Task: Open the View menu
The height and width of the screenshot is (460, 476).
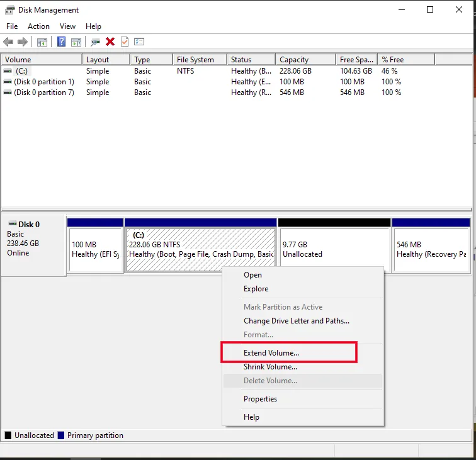Action: (x=67, y=26)
